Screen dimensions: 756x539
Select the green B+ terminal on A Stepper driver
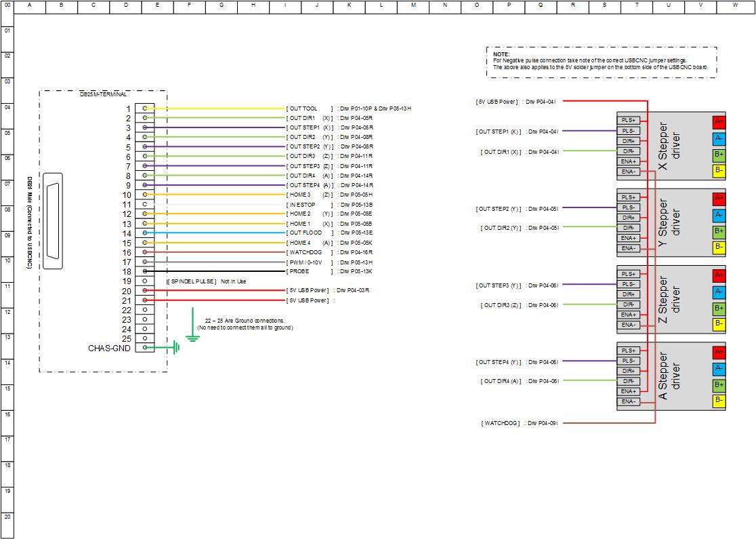point(719,384)
